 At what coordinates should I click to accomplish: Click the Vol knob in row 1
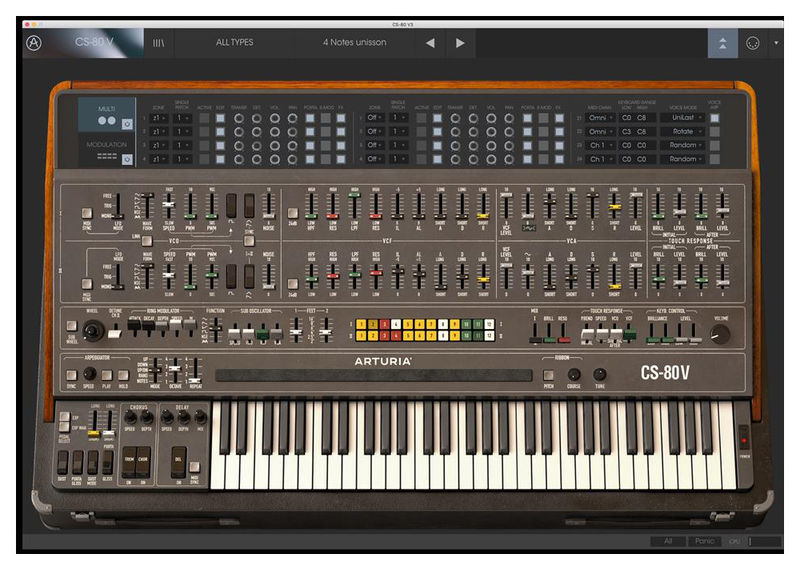[274, 118]
